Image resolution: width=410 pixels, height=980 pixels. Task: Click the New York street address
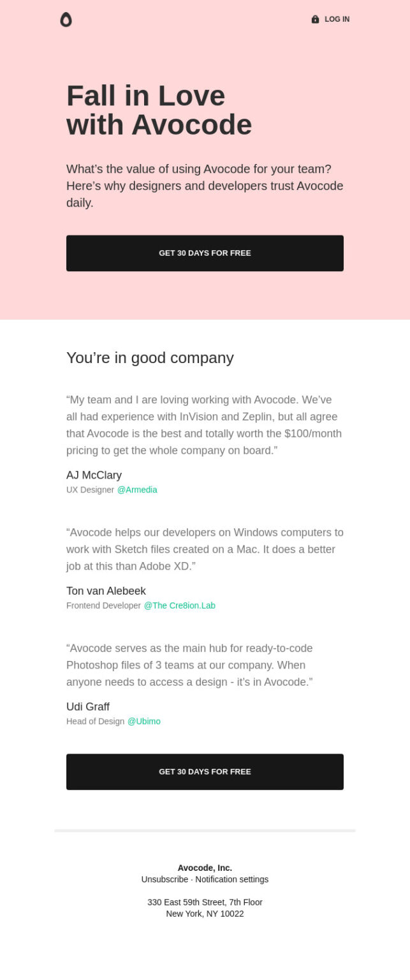click(x=205, y=902)
